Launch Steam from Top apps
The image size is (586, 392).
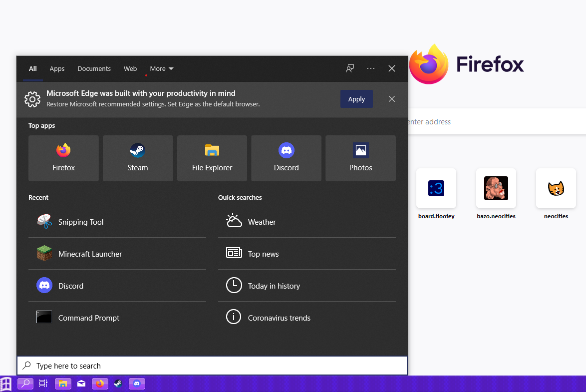pos(138,158)
